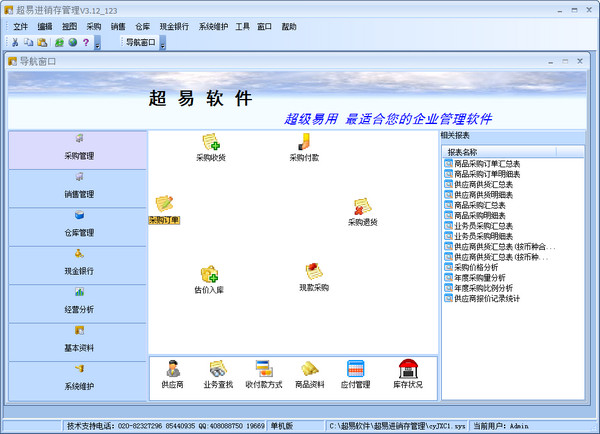
Task: Open the 应付管理 payables icon
Action: click(x=355, y=374)
